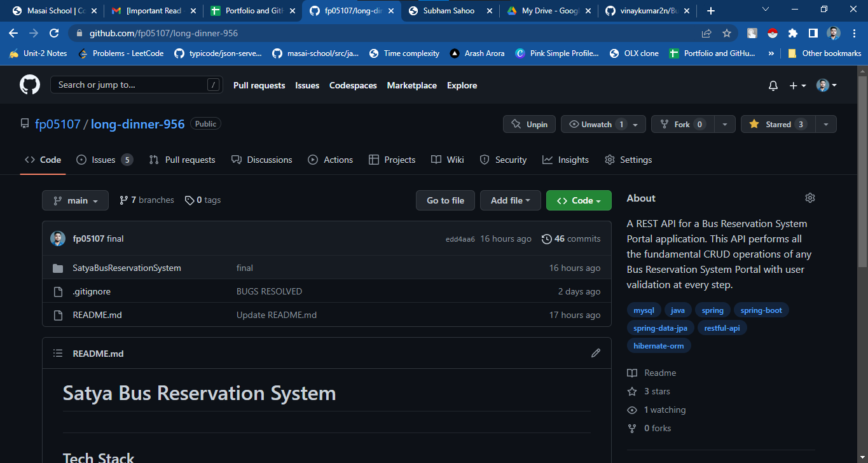
Task: Click the forward navigation arrow
Action: click(x=34, y=33)
